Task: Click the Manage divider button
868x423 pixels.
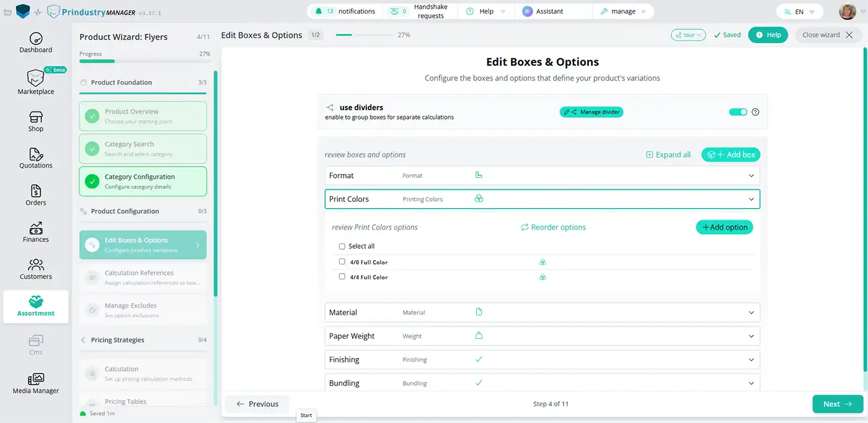Action: (x=591, y=112)
